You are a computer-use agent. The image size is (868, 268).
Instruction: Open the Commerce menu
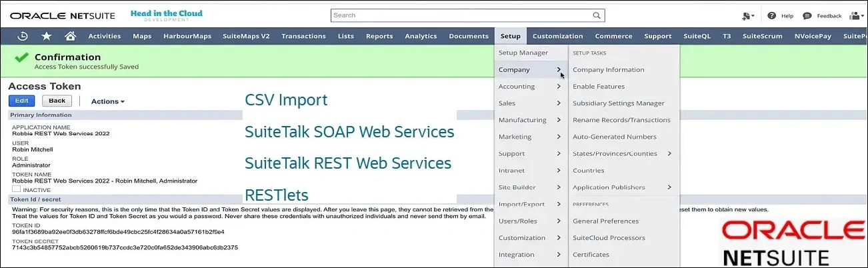(613, 36)
